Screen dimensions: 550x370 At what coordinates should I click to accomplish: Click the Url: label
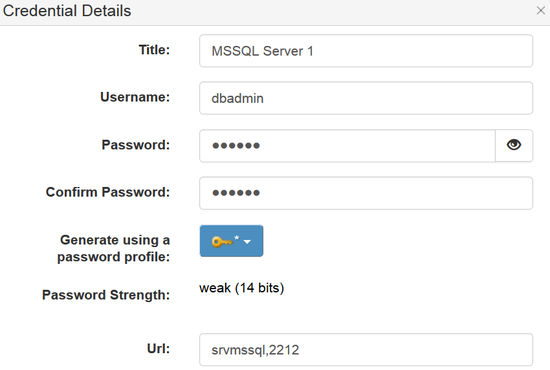tap(158, 349)
